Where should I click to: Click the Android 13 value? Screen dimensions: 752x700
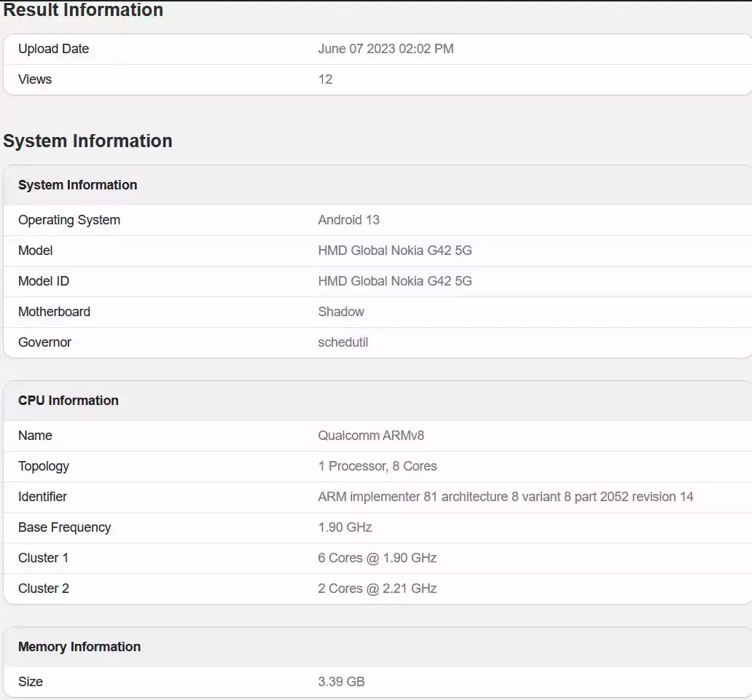pyautogui.click(x=348, y=220)
